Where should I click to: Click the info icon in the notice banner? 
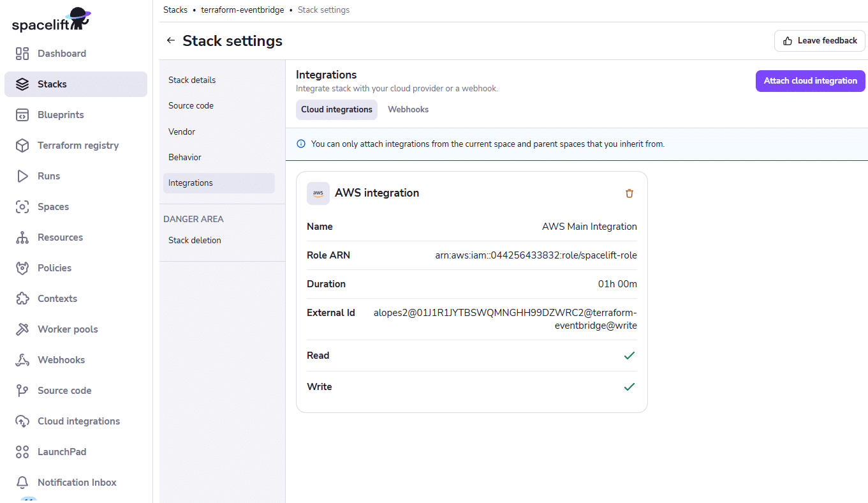pos(301,144)
